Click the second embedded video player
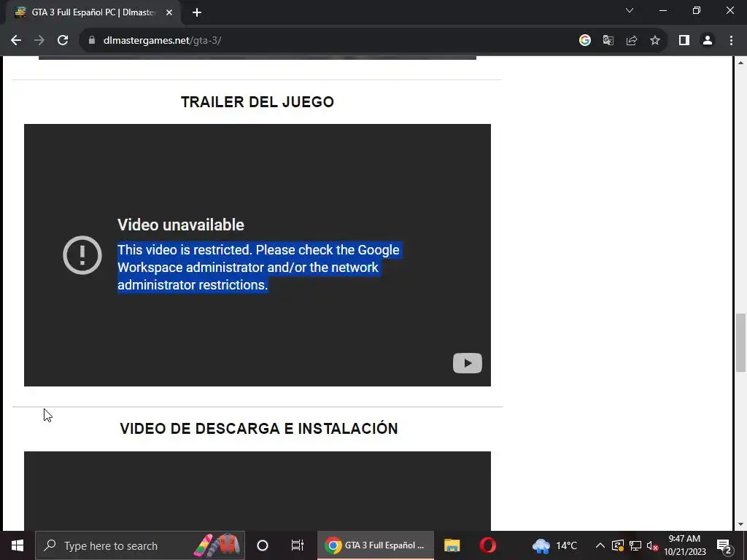The height and width of the screenshot is (560, 747). tap(258, 491)
